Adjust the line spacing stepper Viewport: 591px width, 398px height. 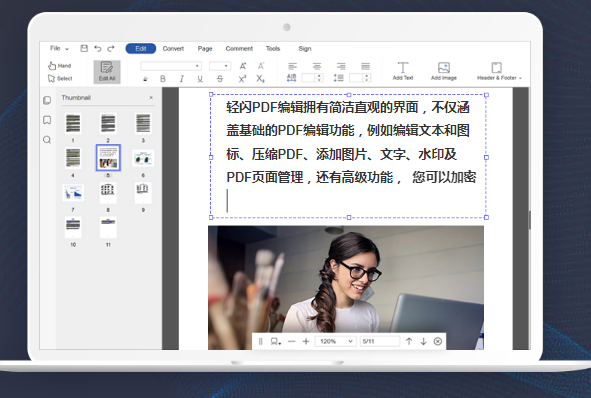pyautogui.click(x=366, y=78)
